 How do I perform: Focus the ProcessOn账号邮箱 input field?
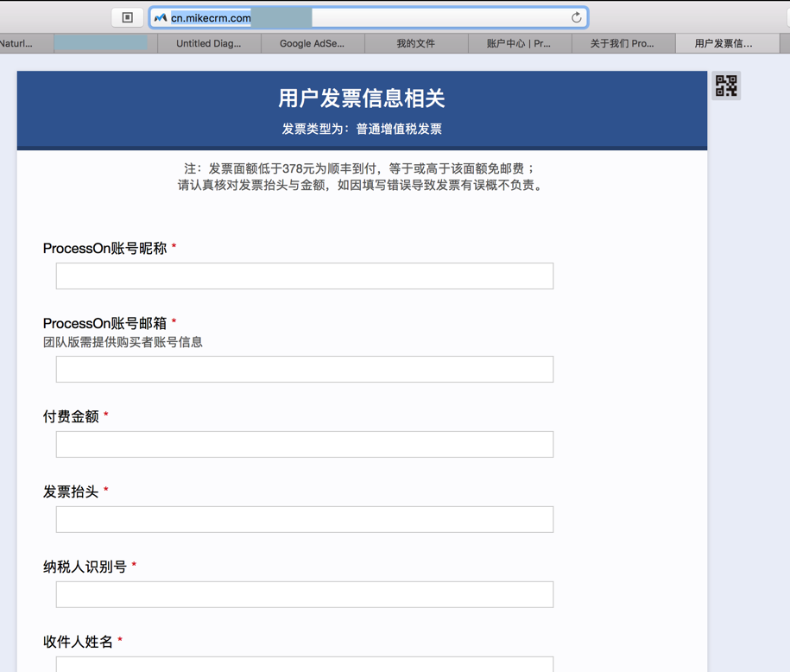[305, 369]
